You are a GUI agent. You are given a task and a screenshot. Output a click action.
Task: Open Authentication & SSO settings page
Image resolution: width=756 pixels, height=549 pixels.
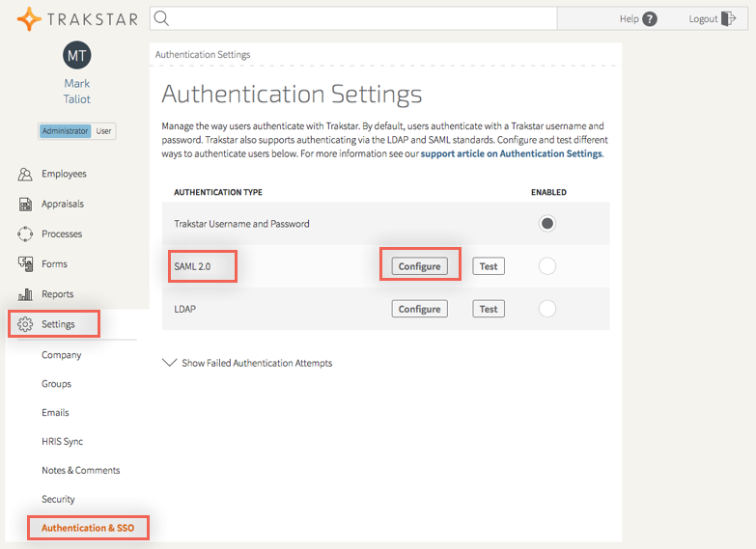click(x=87, y=529)
